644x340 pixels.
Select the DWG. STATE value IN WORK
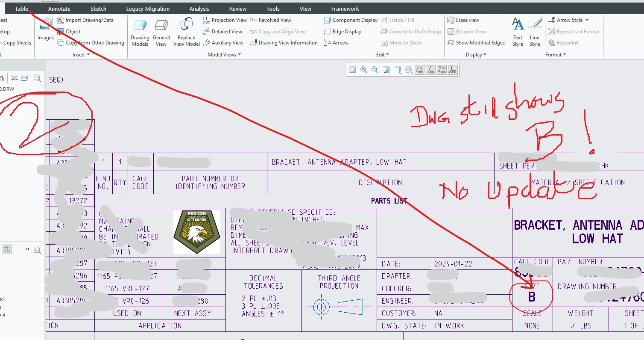point(449,325)
